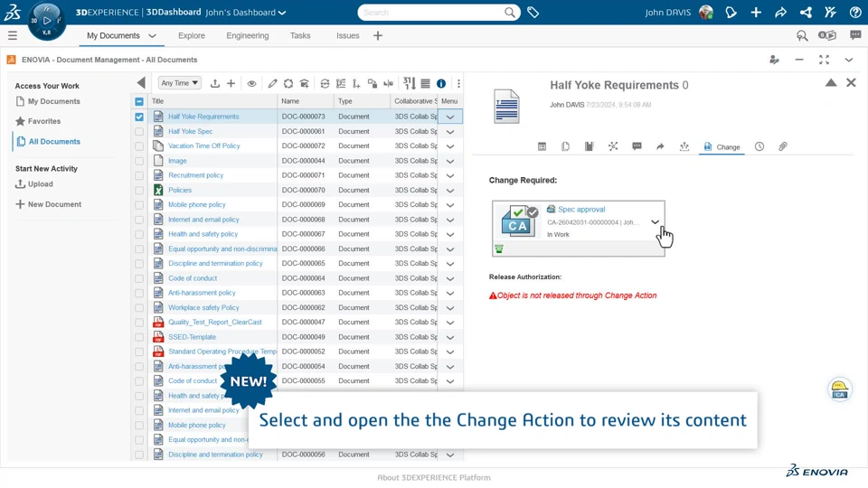This screenshot has width=868, height=488.
Task: Click the tag icon next to search
Action: (x=533, y=12)
